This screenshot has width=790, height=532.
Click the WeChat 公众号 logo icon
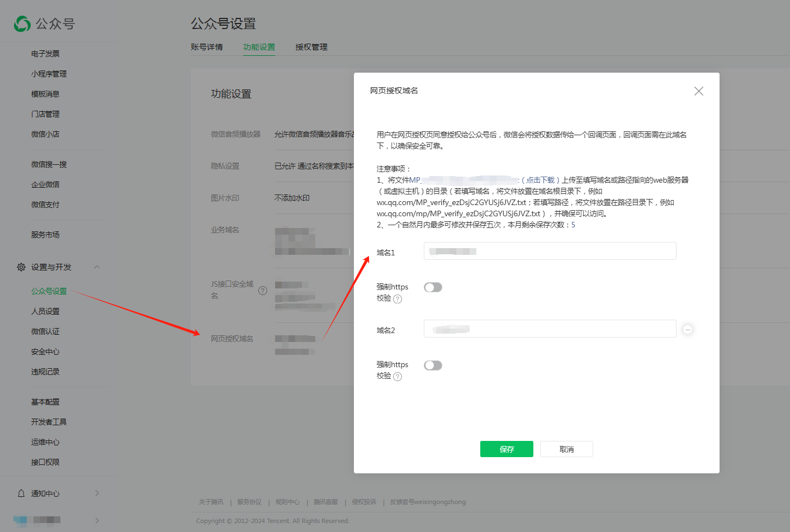22,23
